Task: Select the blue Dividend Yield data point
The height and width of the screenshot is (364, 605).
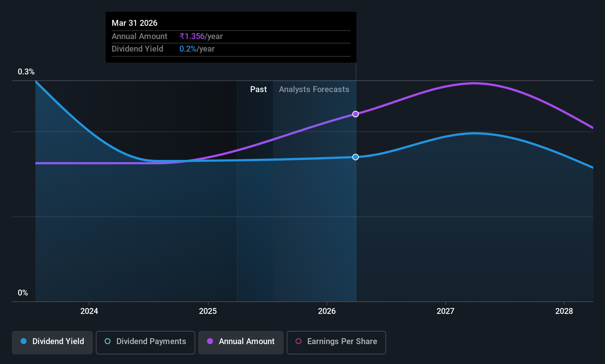Action: 356,157
